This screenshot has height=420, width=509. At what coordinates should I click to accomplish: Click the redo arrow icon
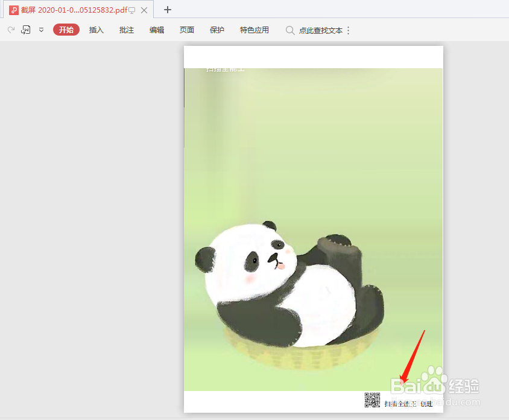coord(11,30)
